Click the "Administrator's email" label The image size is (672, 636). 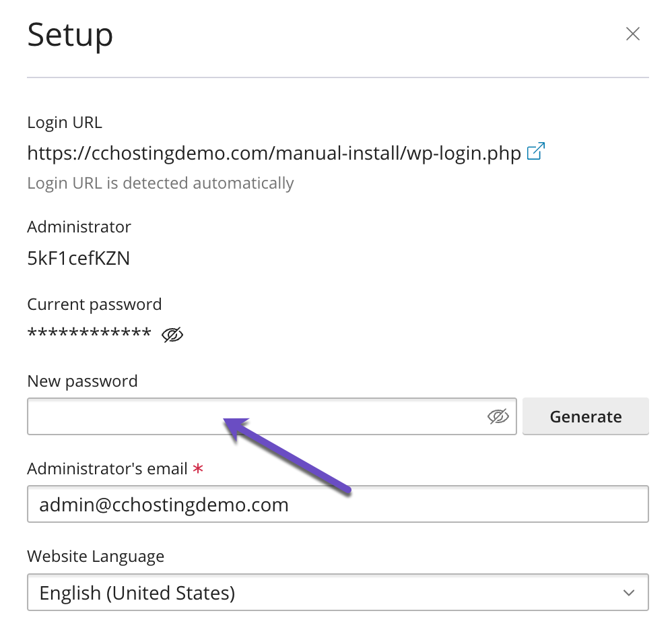(x=107, y=469)
